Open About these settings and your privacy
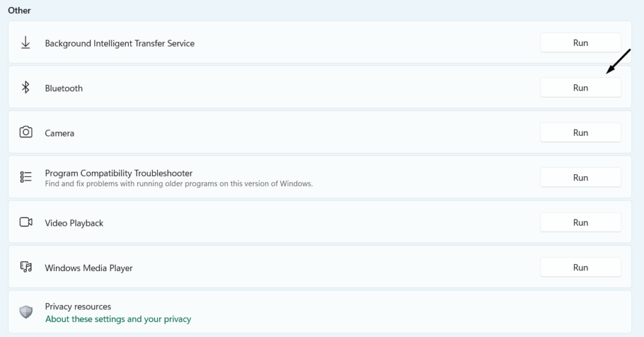Viewport: 644px width, 337px height. pos(118,319)
